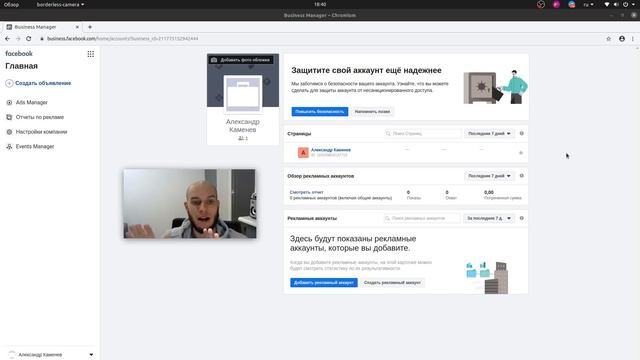The width and height of the screenshot is (640, 360).
Task: Click the webcam video overlay
Action: (x=190, y=204)
